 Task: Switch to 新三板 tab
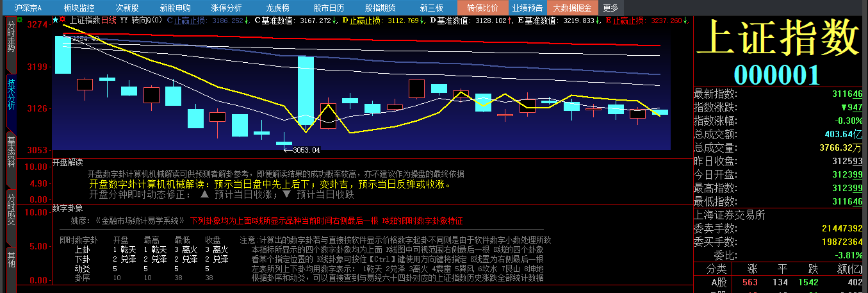click(431, 8)
